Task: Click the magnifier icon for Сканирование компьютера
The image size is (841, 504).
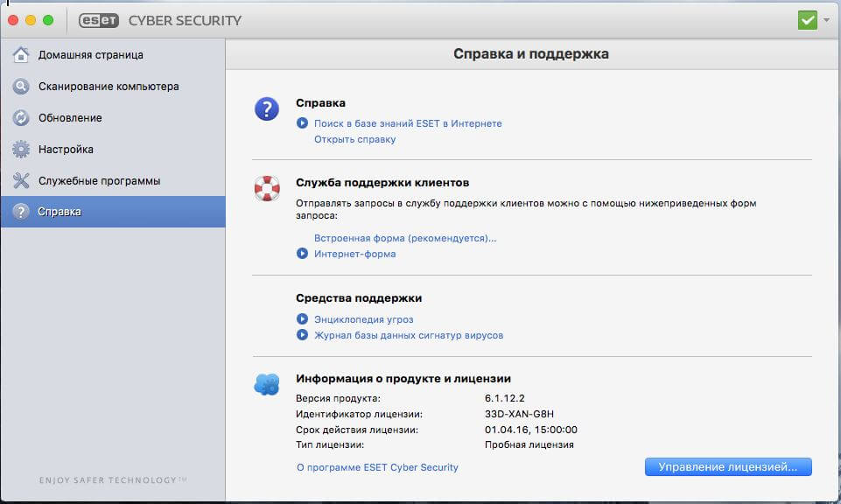Action: (21, 87)
